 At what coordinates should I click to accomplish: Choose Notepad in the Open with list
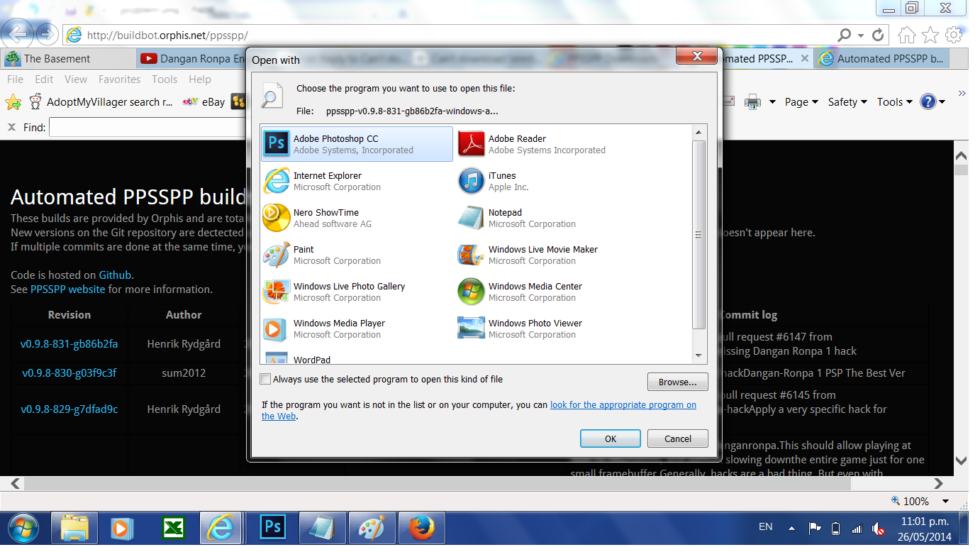pos(504,218)
